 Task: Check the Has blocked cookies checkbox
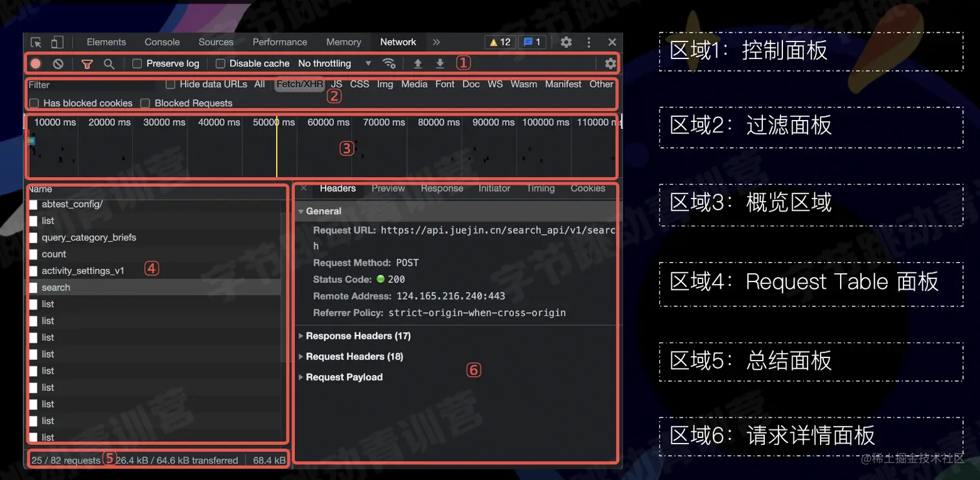(x=34, y=103)
